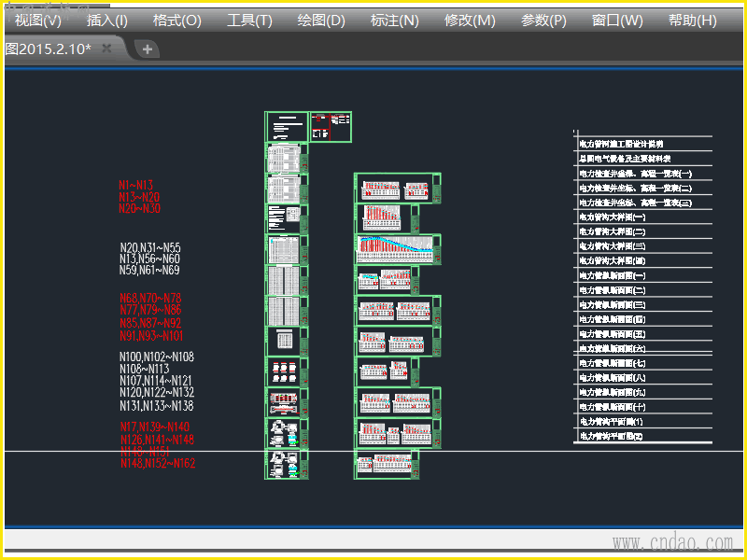Click row 电力检查井坐标、高程一览表(二)
Viewport: 747px width, 560px height.
[x=643, y=189]
